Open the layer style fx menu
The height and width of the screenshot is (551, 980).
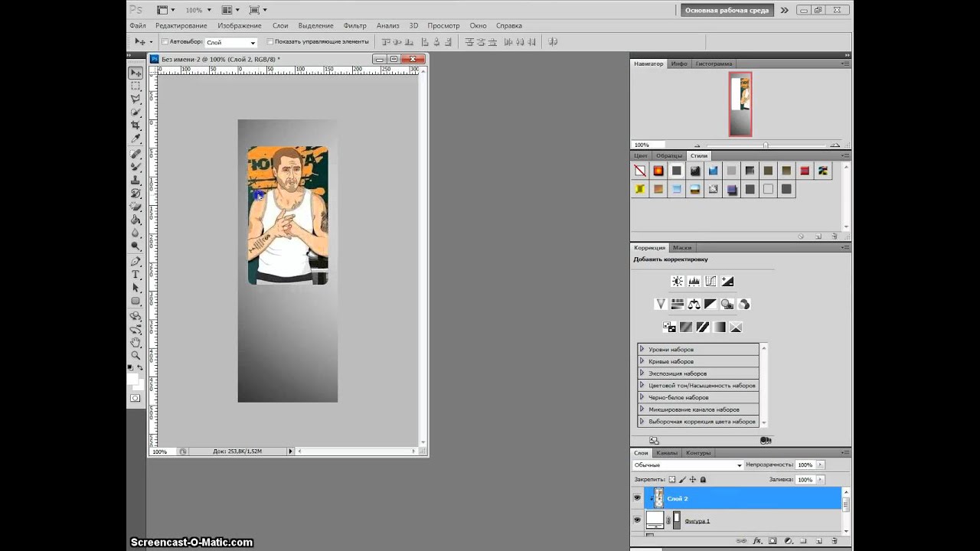(756, 540)
